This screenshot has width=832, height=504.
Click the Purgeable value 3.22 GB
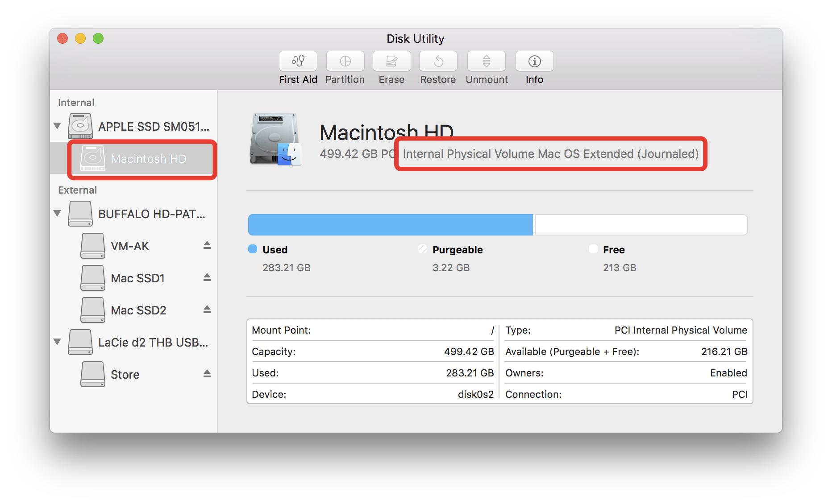pos(451,268)
